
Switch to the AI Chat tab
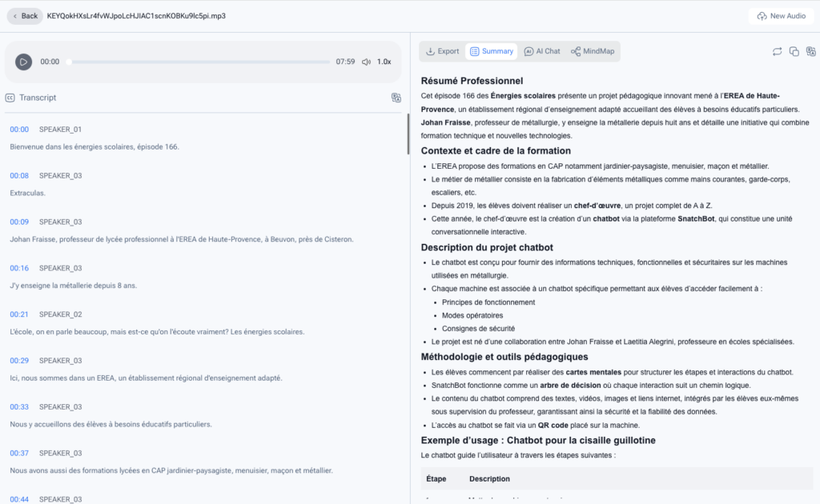pyautogui.click(x=541, y=51)
